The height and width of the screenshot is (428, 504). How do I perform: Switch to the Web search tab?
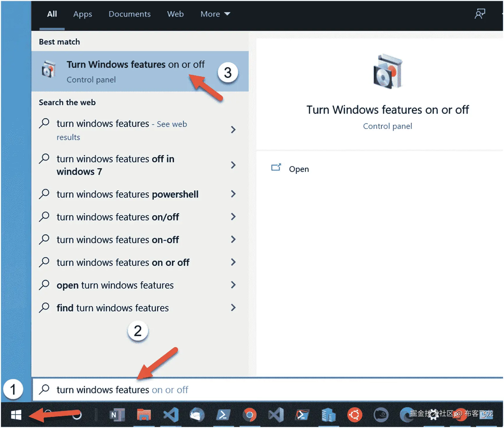coord(175,14)
